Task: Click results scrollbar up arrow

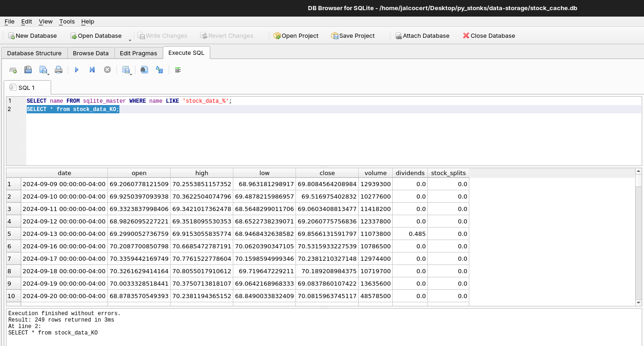Action: click(638, 171)
